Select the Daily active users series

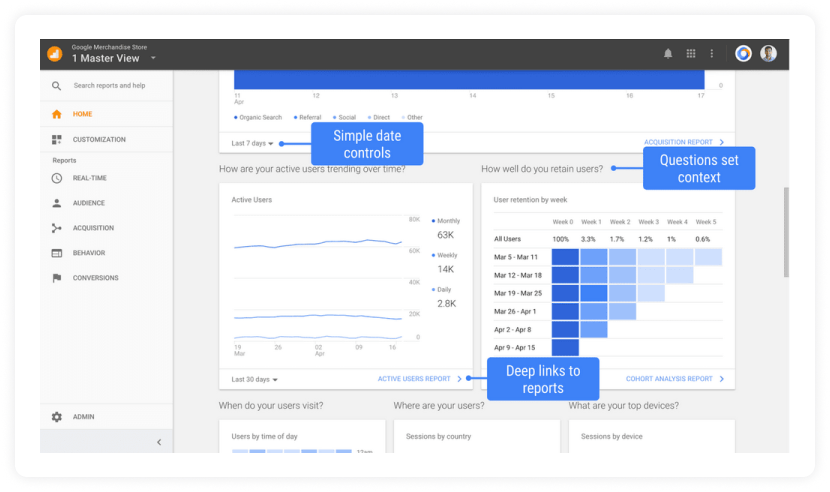pyautogui.click(x=441, y=290)
